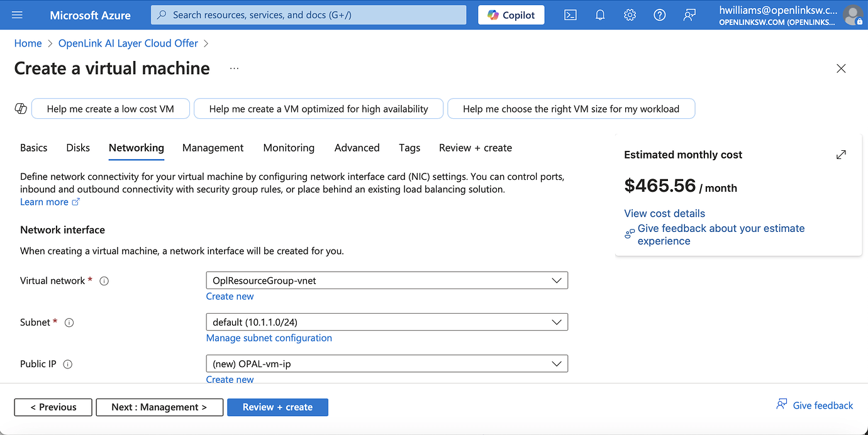Viewport: 868px width, 435px height.
Task: Click Create new under Virtual network
Action: click(230, 296)
